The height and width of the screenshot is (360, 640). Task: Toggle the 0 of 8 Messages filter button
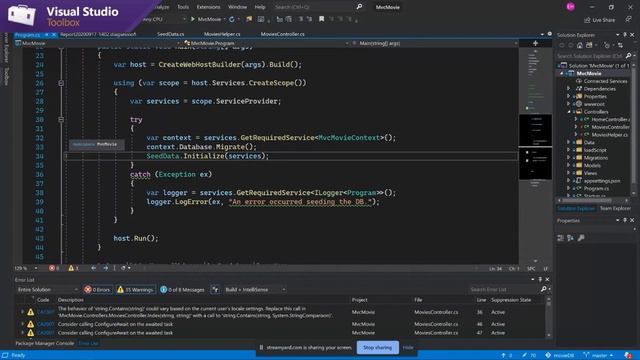click(x=183, y=290)
